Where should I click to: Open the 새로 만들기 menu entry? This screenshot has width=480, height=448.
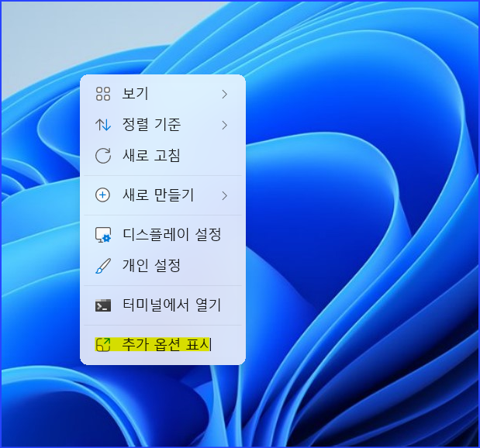(x=163, y=195)
